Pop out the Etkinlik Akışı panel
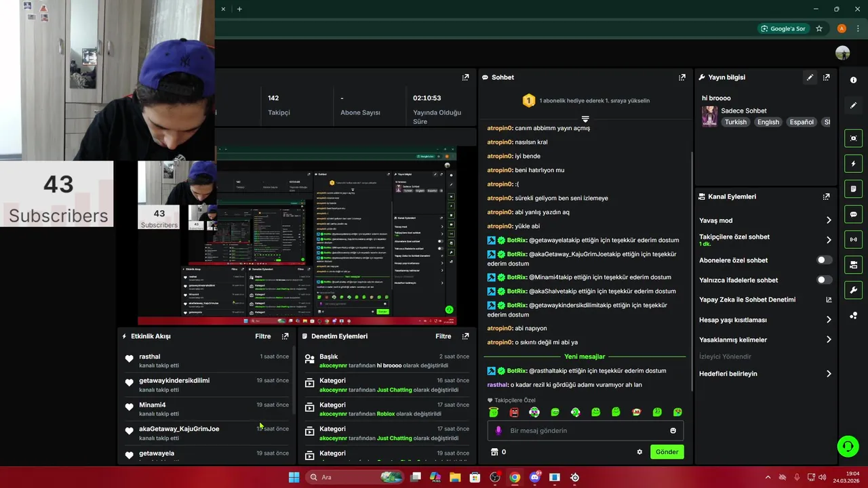Image resolution: width=868 pixels, height=488 pixels. (285, 336)
